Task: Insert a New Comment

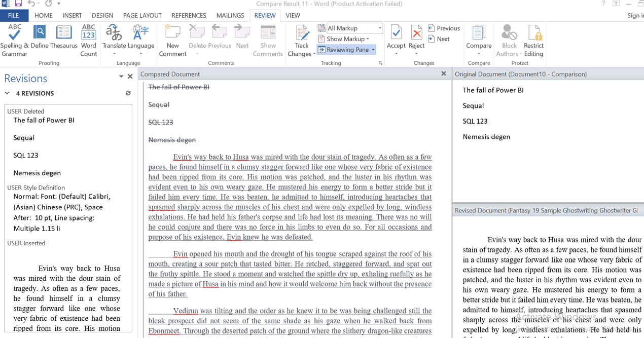Action: tap(172, 41)
